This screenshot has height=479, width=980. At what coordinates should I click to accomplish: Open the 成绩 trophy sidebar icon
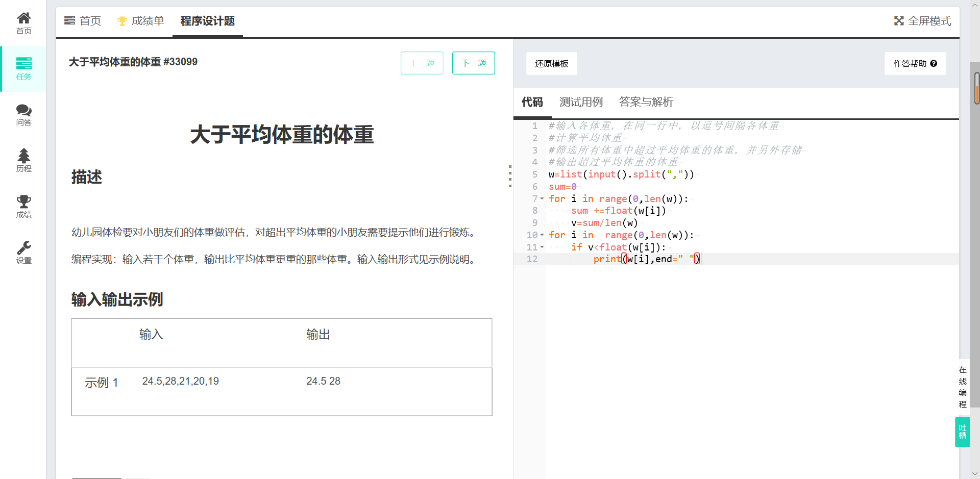coord(23,207)
